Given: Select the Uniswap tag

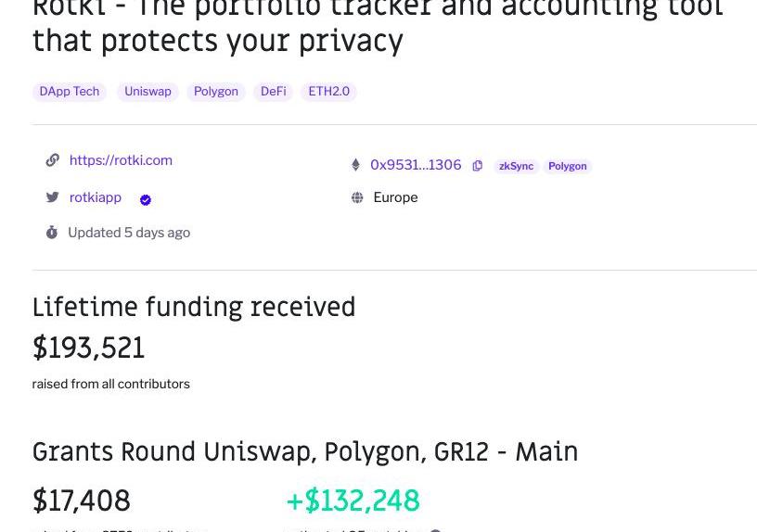Looking at the screenshot, I should (148, 92).
